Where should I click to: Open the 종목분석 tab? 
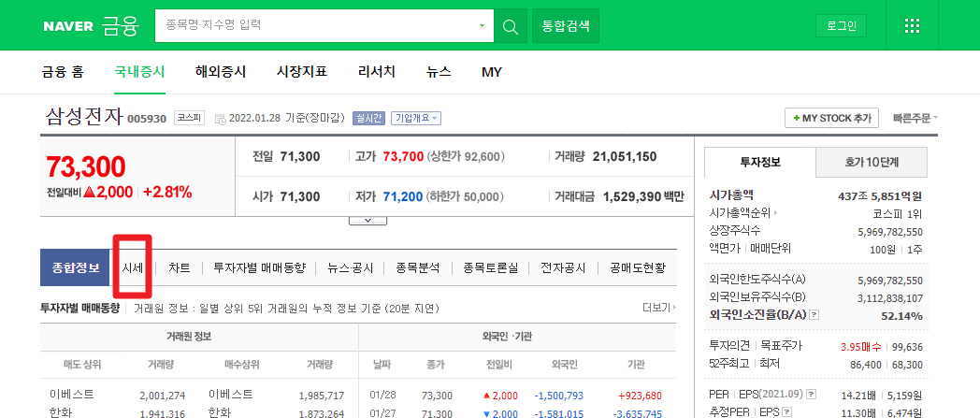pos(417,268)
